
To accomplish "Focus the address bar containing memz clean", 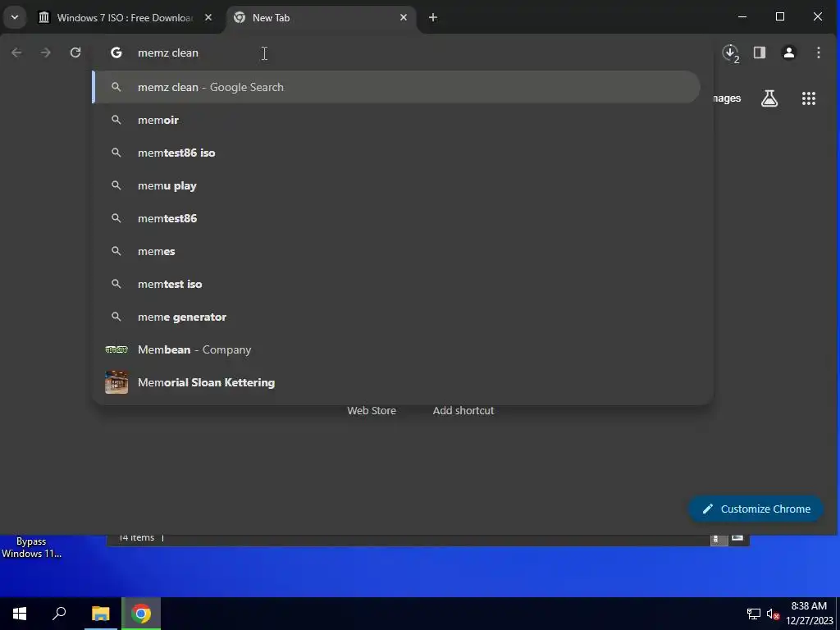I will [x=402, y=52].
